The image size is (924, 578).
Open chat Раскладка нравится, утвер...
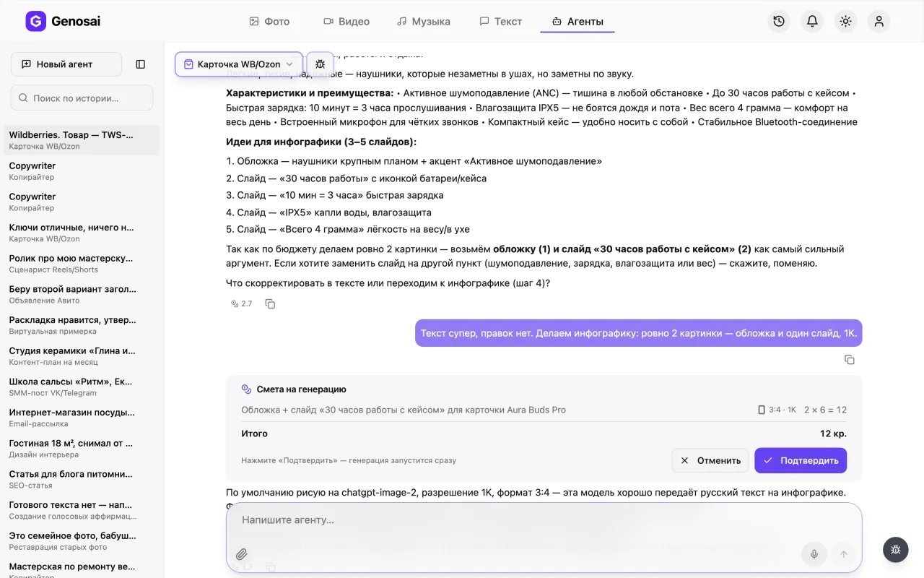tap(82, 325)
